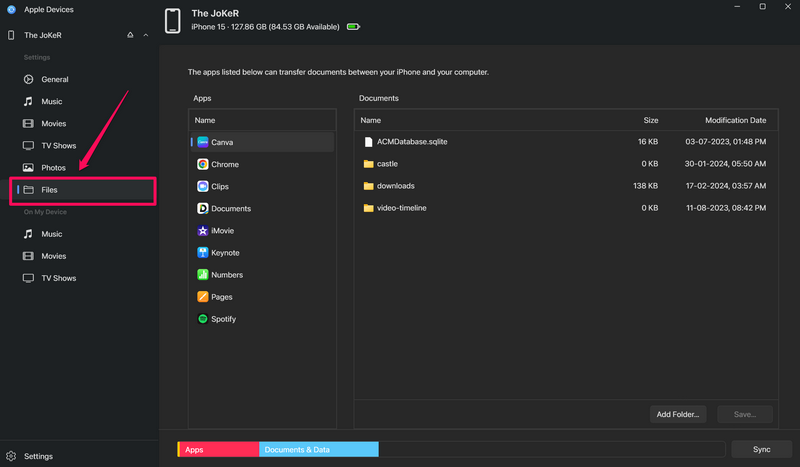Pick the Keynote app icon

pyautogui.click(x=202, y=253)
